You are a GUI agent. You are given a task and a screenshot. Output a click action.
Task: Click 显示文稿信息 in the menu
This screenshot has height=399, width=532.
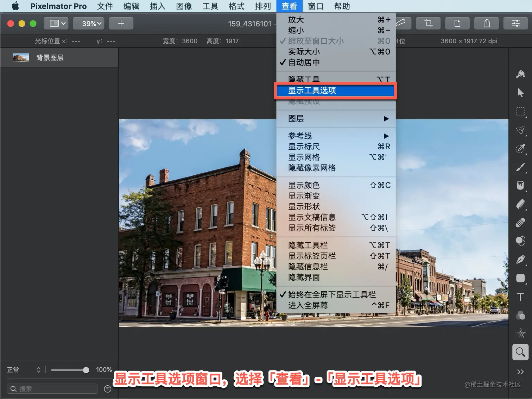click(336, 217)
